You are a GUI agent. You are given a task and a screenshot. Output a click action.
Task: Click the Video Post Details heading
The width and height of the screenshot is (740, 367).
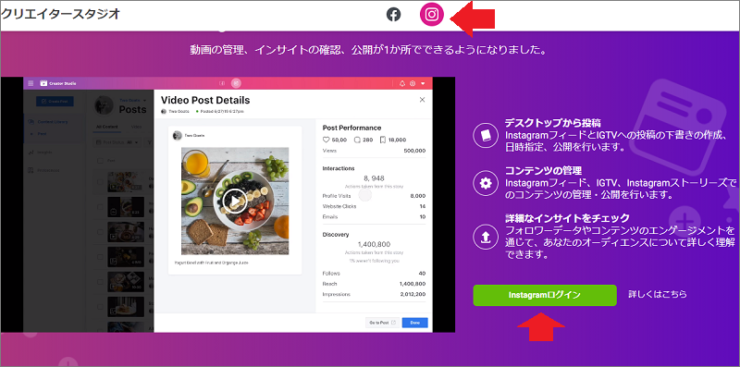tap(205, 100)
